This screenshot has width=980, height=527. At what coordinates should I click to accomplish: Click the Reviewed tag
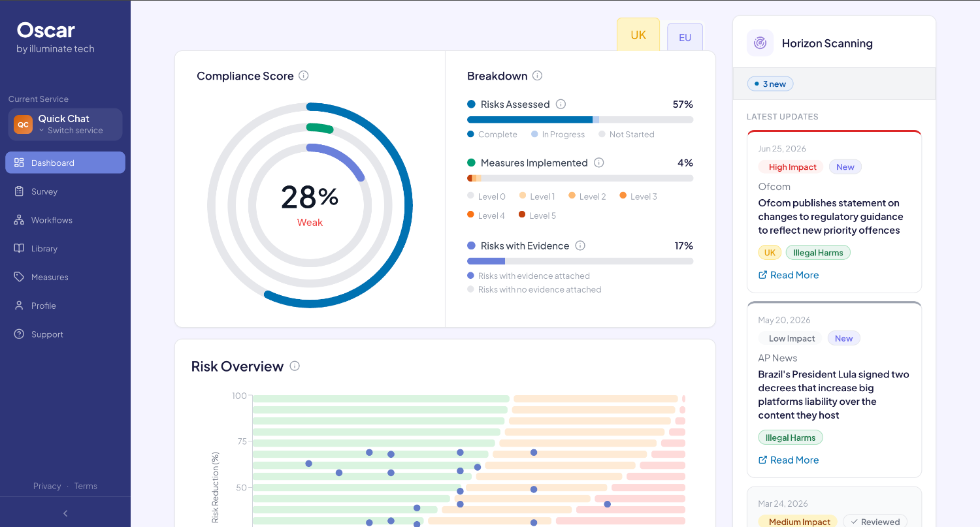[875, 521]
